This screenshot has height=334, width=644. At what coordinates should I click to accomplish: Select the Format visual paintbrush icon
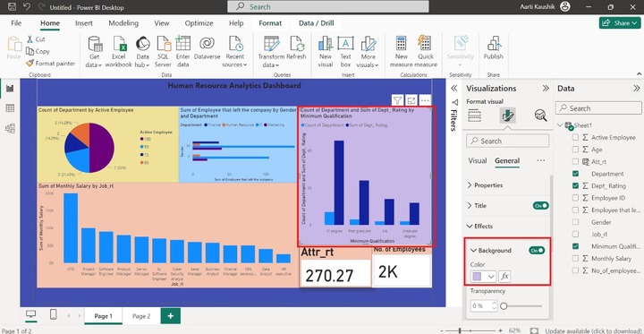[x=508, y=116]
